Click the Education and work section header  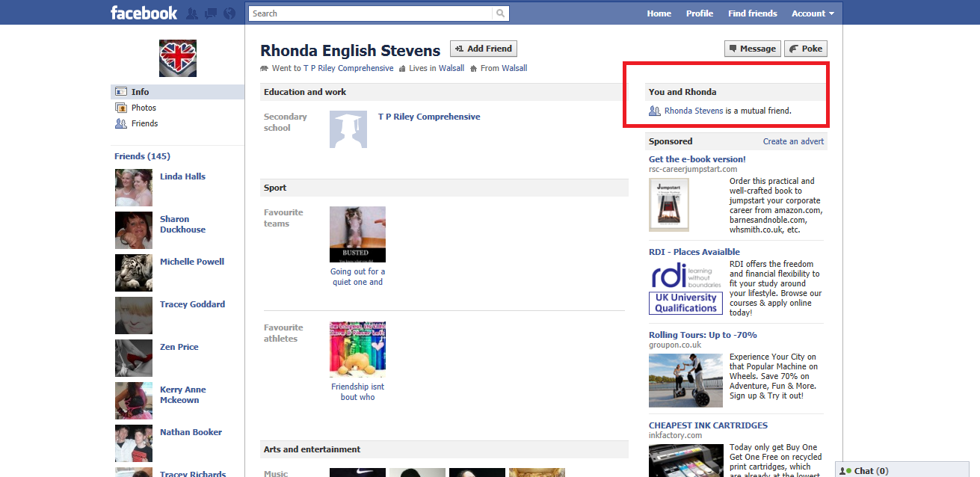pyautogui.click(x=444, y=92)
